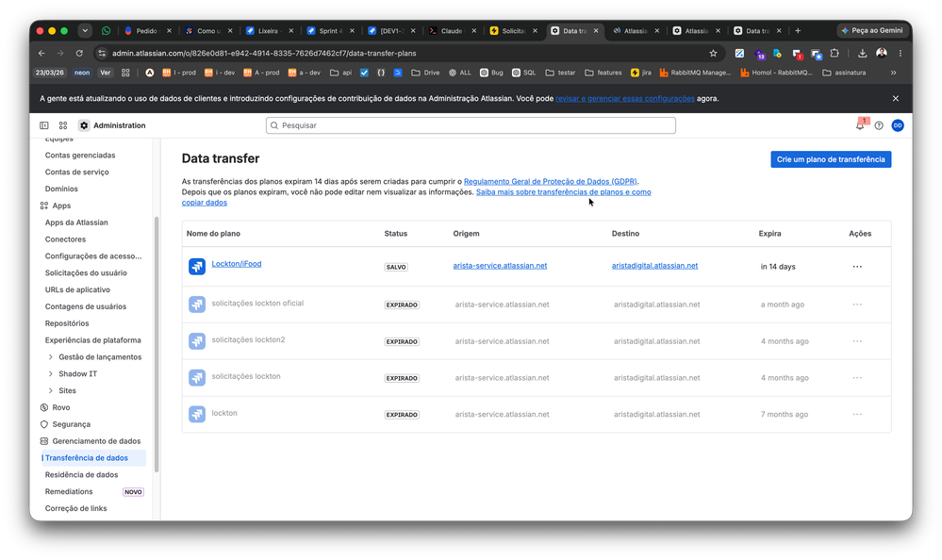Open actions menu for lockton plan
Image resolution: width=942 pixels, height=560 pixels.
click(x=857, y=414)
